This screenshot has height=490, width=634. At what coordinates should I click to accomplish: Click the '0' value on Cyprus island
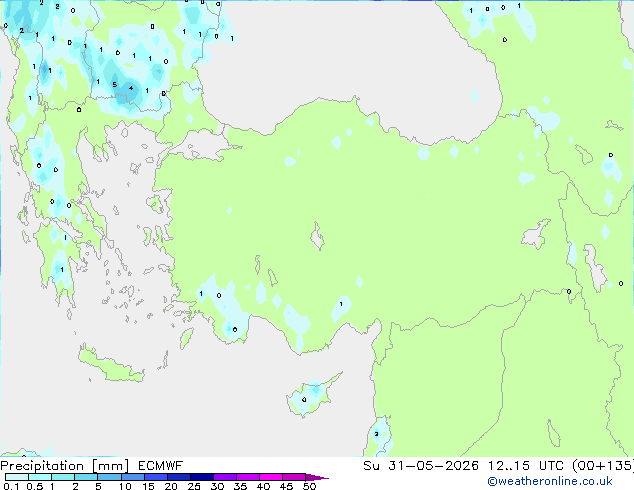point(304,400)
